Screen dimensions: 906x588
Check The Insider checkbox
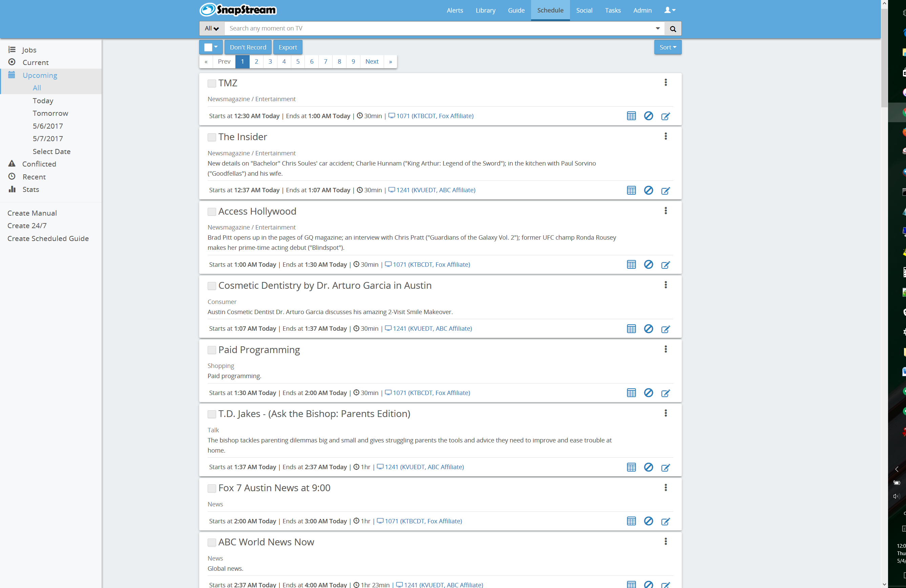click(212, 137)
